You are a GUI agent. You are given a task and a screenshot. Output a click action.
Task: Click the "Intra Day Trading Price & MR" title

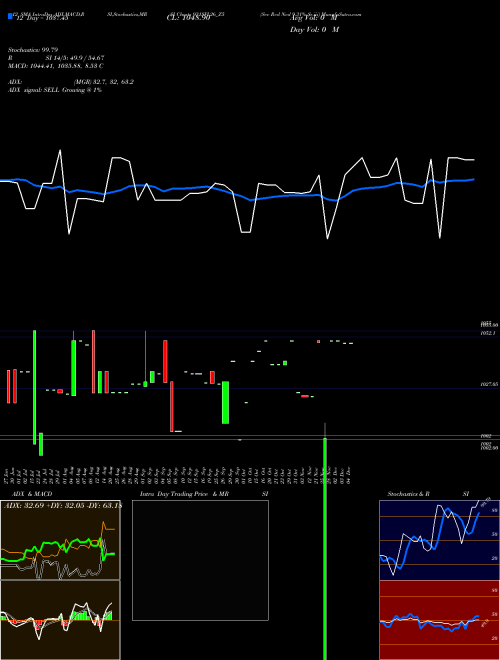pos(184,494)
